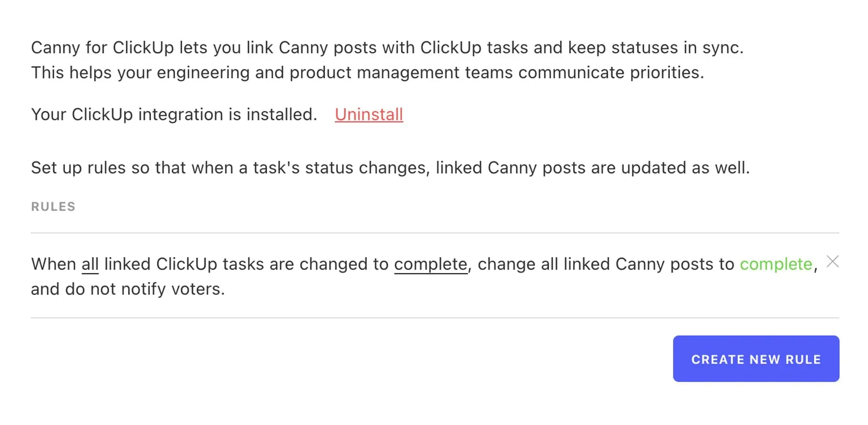Click the close icon beside the rule text
Image resolution: width=868 pixels, height=425 pixels.
pos(833,262)
